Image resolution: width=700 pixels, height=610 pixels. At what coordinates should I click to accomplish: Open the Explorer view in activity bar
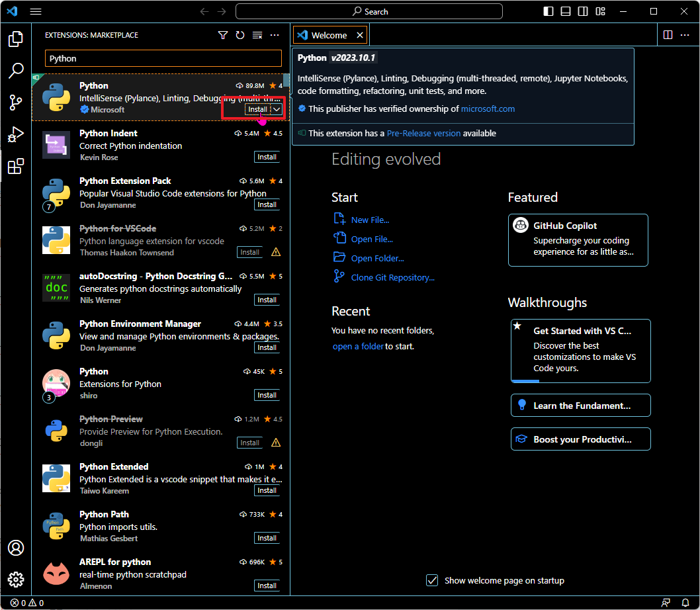click(16, 39)
